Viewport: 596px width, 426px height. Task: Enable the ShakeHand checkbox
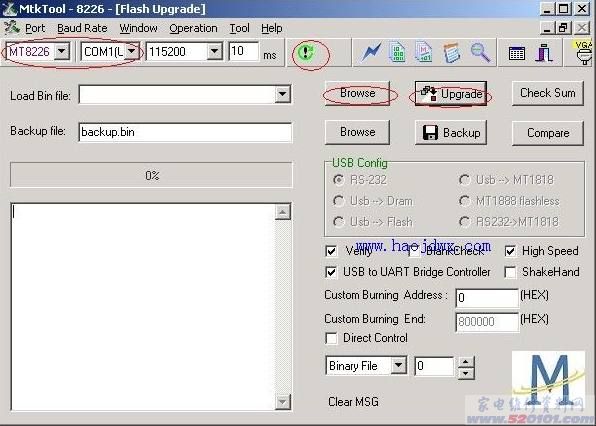(510, 272)
